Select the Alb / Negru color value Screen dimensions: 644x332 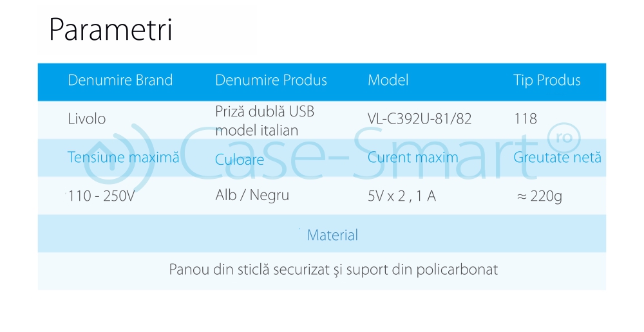pyautogui.click(x=252, y=196)
